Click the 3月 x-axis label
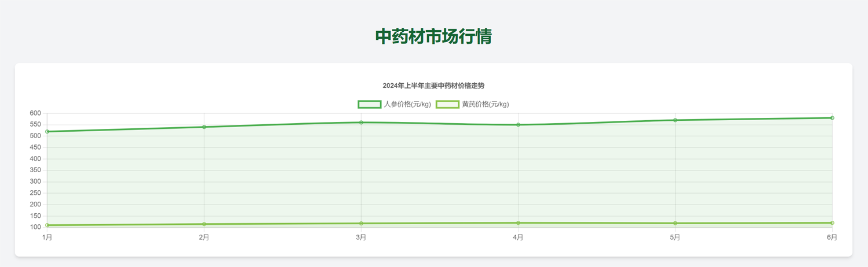Image resolution: width=868 pixels, height=267 pixels. coord(361,238)
